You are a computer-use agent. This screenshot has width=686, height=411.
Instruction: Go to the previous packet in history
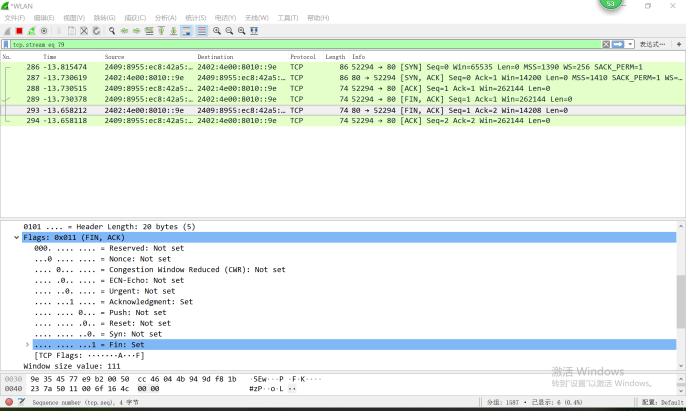click(x=124, y=31)
